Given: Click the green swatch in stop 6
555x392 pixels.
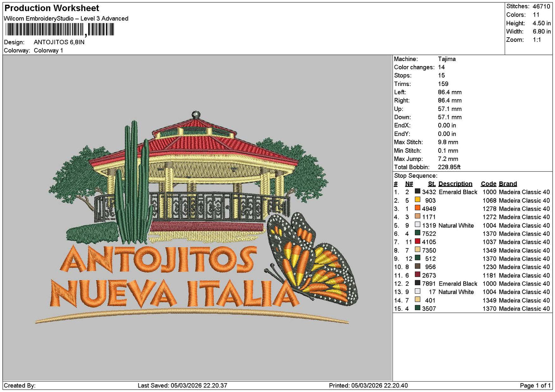Looking at the screenshot, I should point(417,233).
